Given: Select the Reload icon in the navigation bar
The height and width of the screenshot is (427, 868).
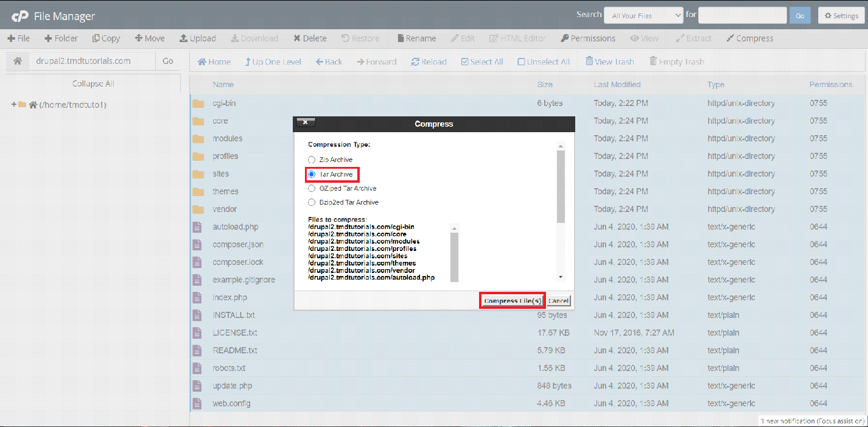Looking at the screenshot, I should [x=429, y=61].
